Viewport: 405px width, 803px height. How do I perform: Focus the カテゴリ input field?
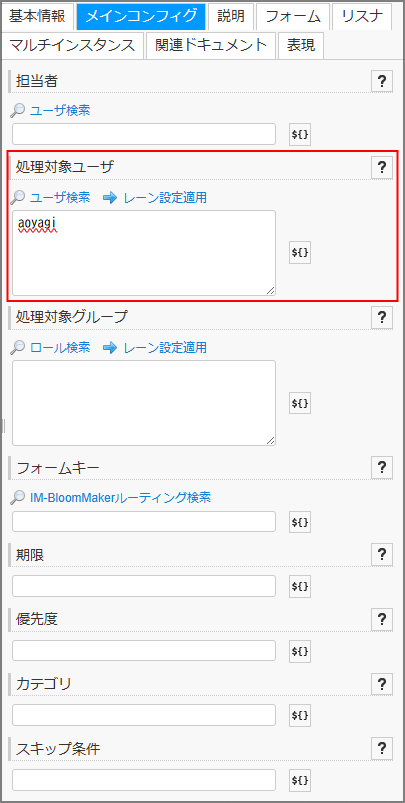point(144,715)
